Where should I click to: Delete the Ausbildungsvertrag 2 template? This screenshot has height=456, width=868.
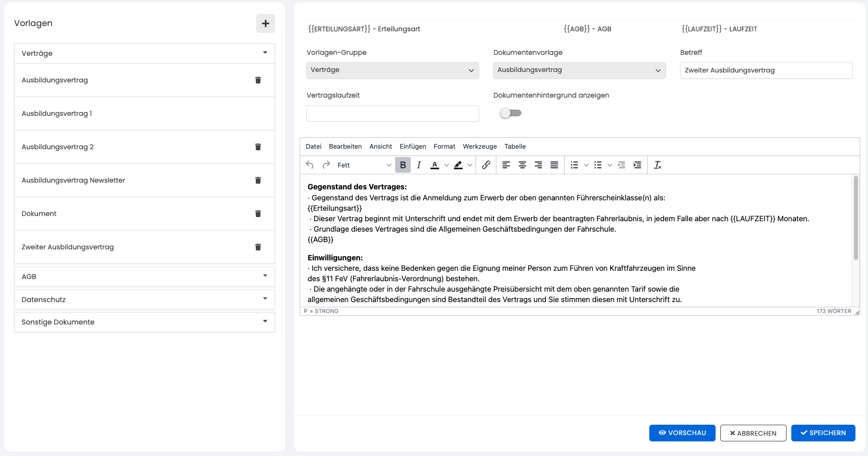click(258, 147)
